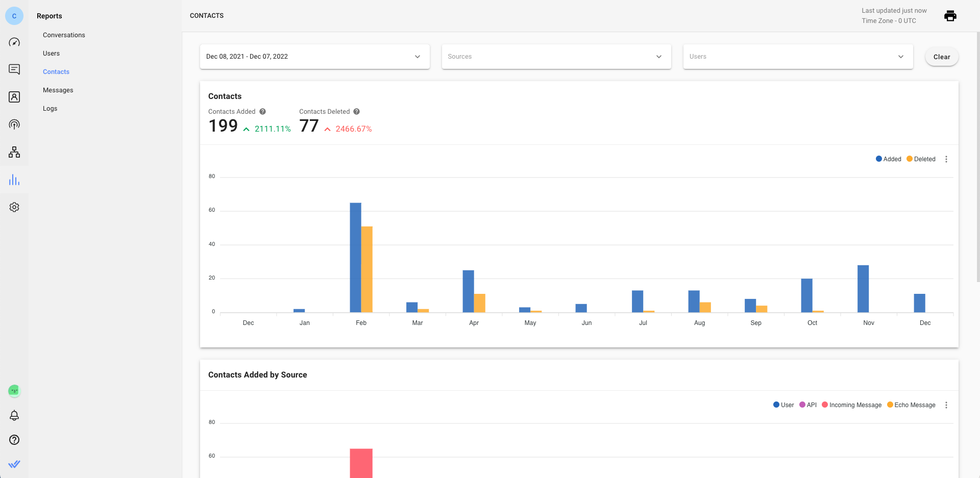This screenshot has height=478, width=980.
Task: Go to Conversations report
Action: pyautogui.click(x=64, y=35)
